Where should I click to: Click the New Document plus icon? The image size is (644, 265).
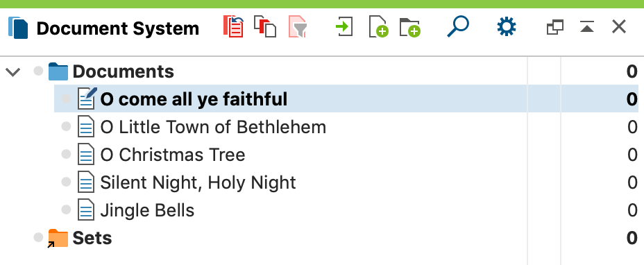378,27
